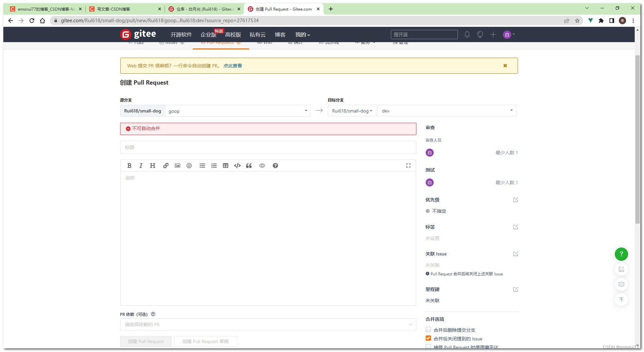Expand the PR dependency selector
Viewport: 644px width, 352px height.
268,324
